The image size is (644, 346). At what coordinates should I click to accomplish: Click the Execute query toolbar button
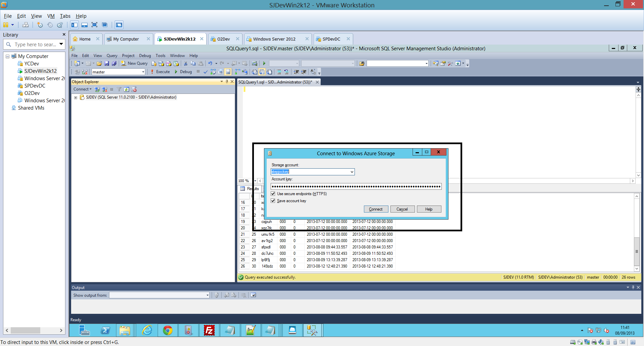click(x=160, y=72)
